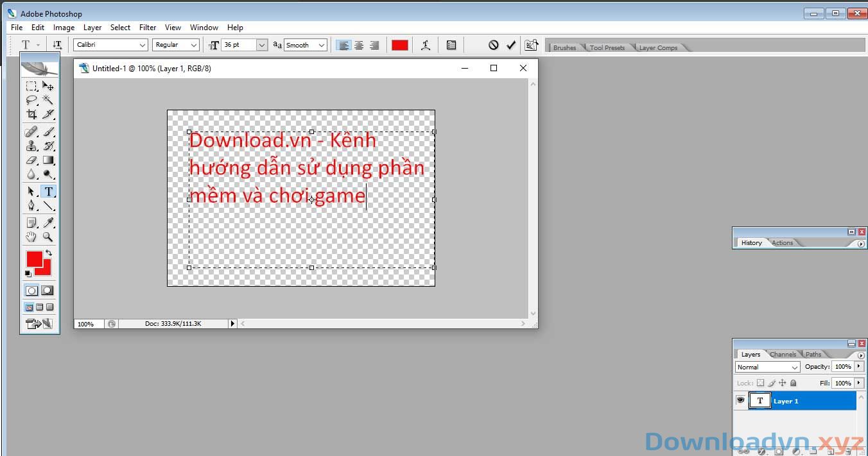Viewport: 868px width, 456px height.
Task: Left-align the text
Action: click(344, 45)
